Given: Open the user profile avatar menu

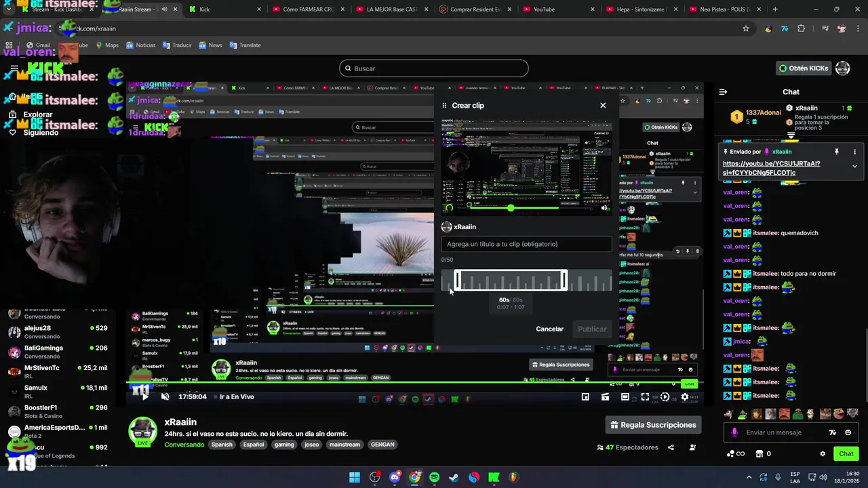Looking at the screenshot, I should pos(843,68).
